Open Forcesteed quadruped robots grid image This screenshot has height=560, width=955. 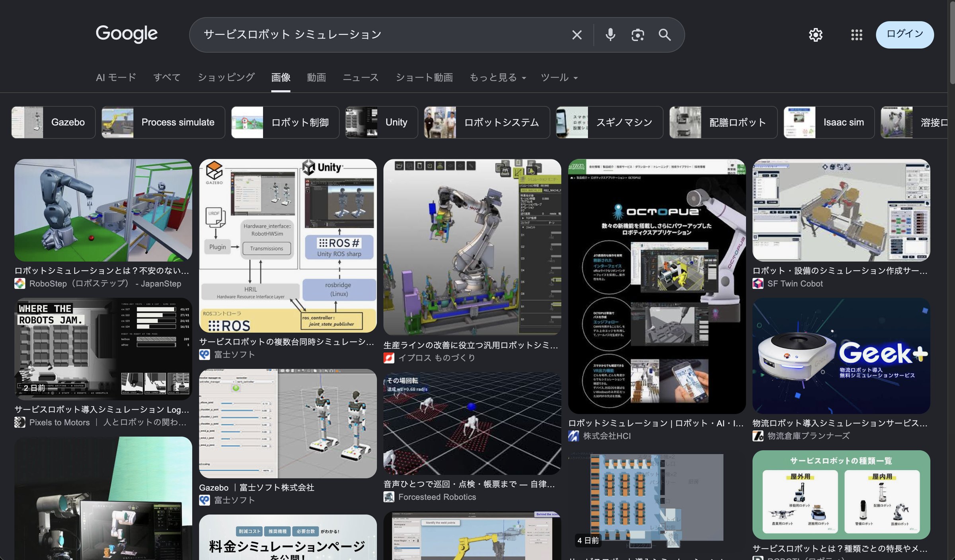point(472,423)
